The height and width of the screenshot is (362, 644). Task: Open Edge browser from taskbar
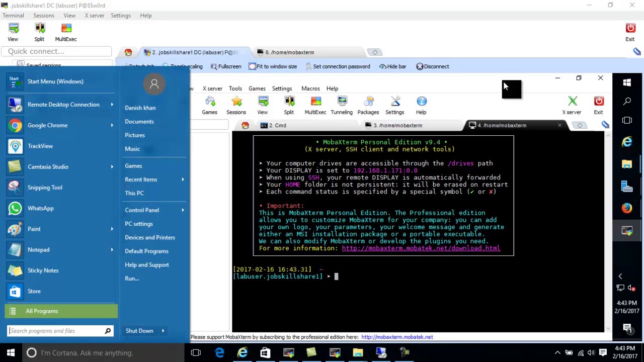[x=219, y=353]
